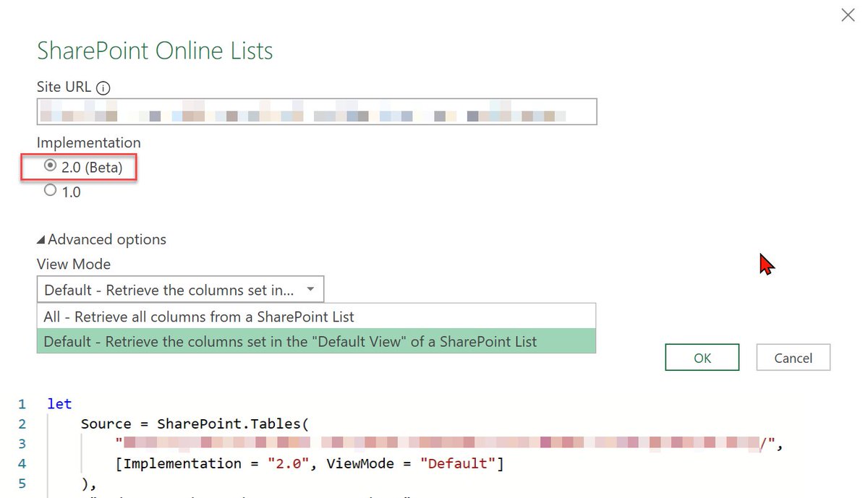868x498 pixels.
Task: Confirm with the OK button
Action: 702,358
